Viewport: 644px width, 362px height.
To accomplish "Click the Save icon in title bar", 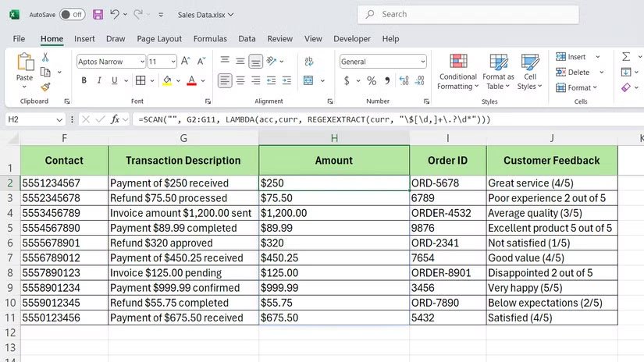I will [98, 14].
